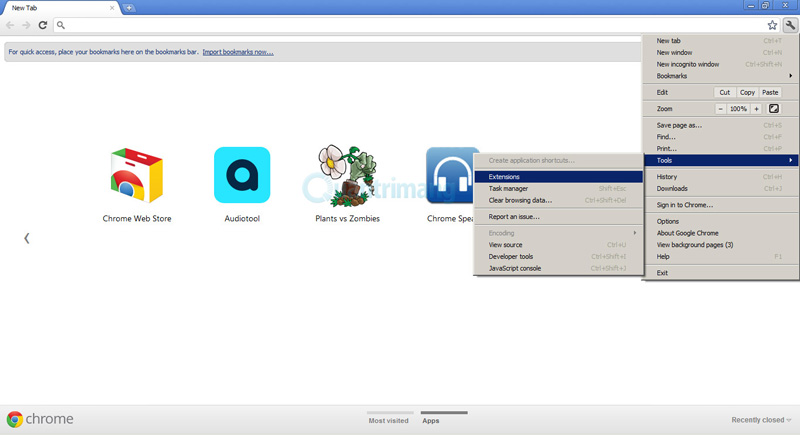The width and height of the screenshot is (800, 435).
Task: Open Developer tools
Action: click(558, 257)
